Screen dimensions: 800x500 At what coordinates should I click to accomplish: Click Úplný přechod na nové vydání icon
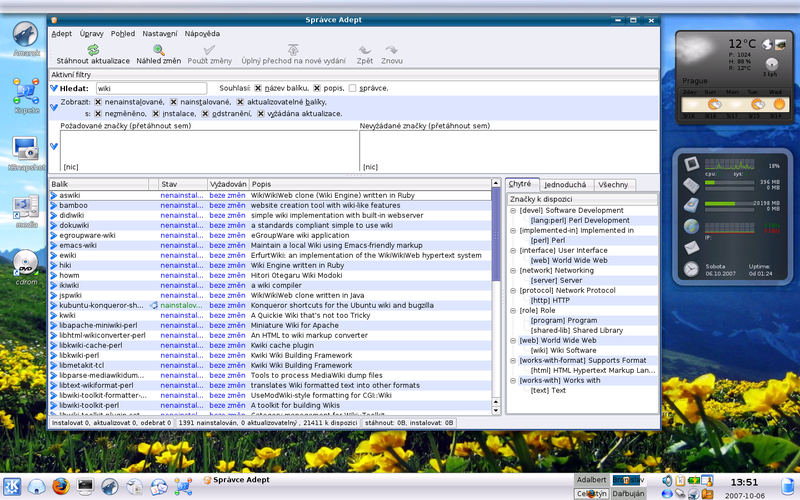click(293, 49)
